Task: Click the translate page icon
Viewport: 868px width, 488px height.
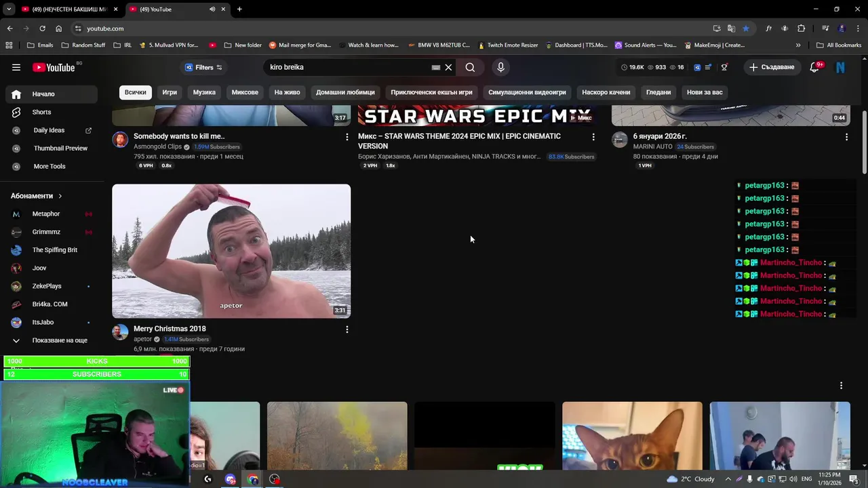Action: coord(731,28)
